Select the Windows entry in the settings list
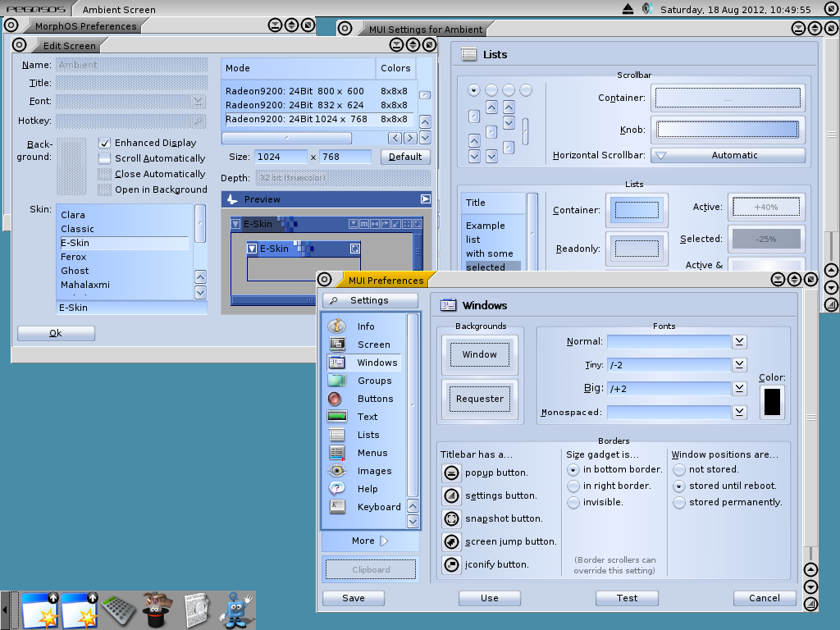This screenshot has width=840, height=630. (363, 363)
